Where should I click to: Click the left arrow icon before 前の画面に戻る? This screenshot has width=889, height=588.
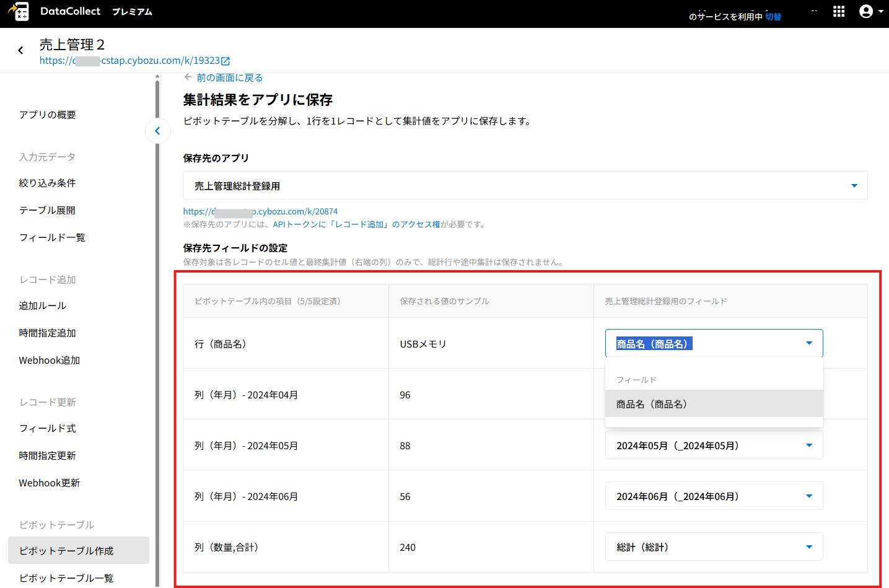188,77
